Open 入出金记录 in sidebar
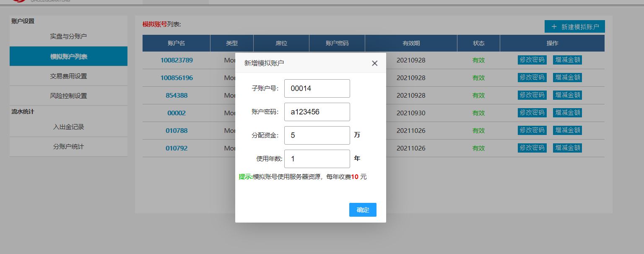Image resolution: width=644 pixels, height=254 pixels. [68, 127]
